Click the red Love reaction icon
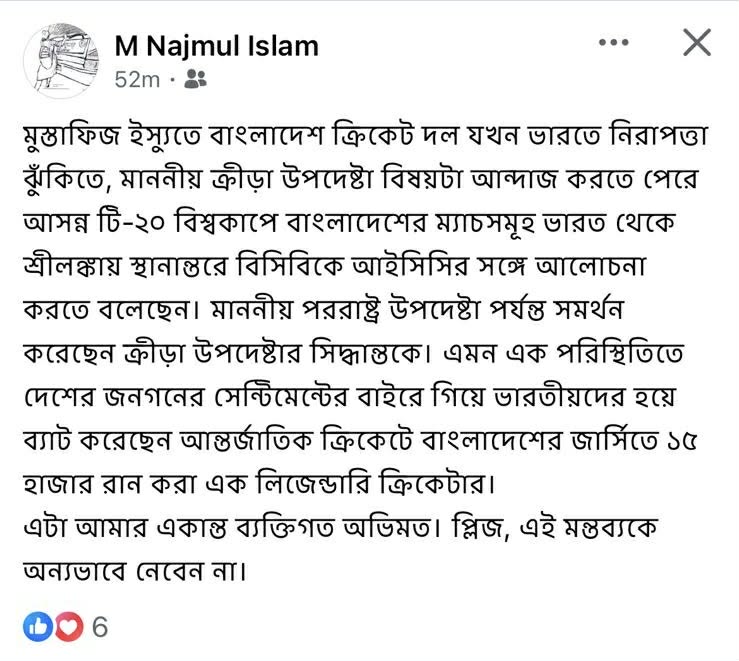 pos(67,627)
